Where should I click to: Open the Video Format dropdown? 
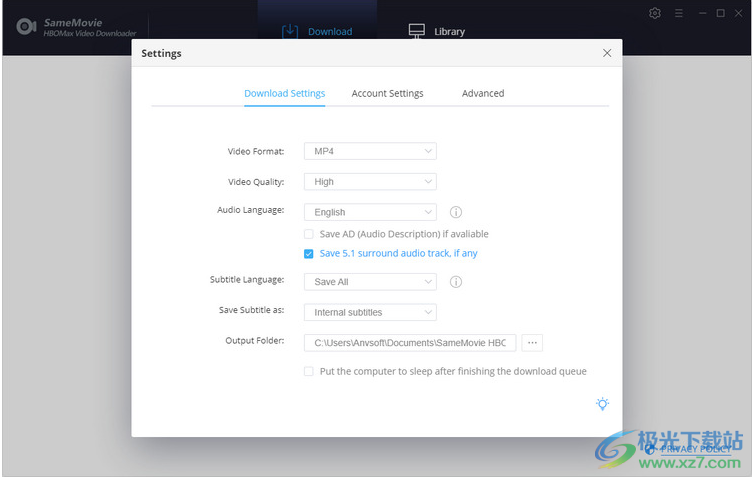coord(370,151)
